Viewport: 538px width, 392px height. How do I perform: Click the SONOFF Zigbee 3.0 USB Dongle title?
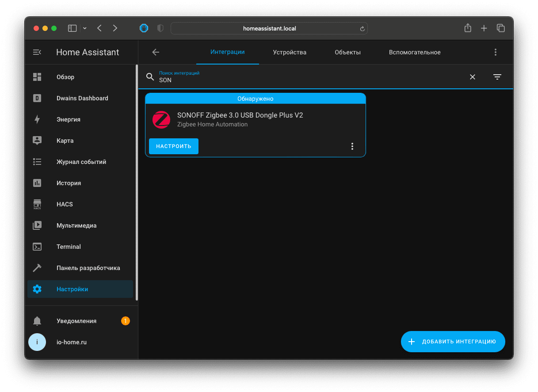240,115
